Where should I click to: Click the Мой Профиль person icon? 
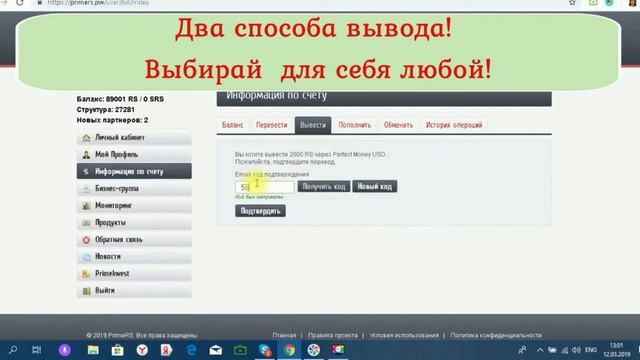coord(86,155)
